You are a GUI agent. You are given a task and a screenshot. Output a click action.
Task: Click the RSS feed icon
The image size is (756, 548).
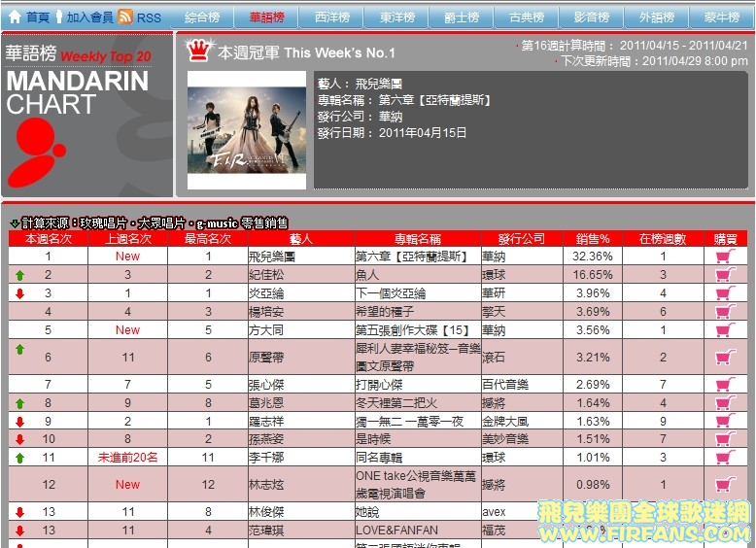125,17
